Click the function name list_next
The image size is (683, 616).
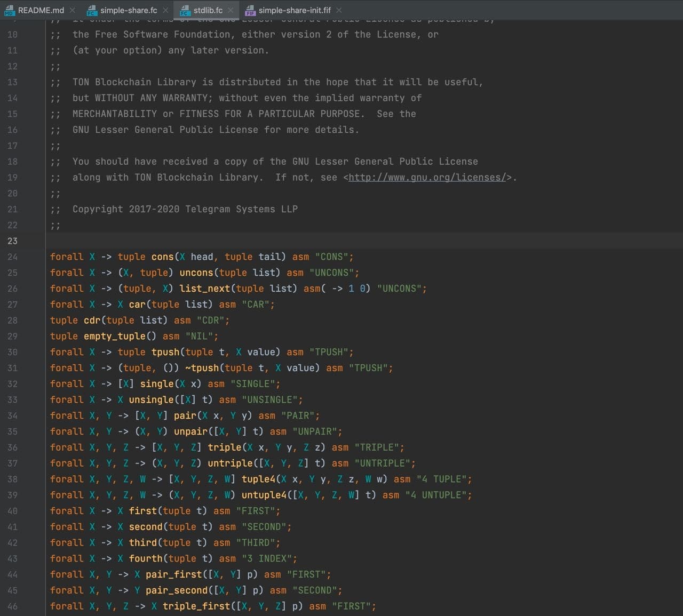click(204, 289)
